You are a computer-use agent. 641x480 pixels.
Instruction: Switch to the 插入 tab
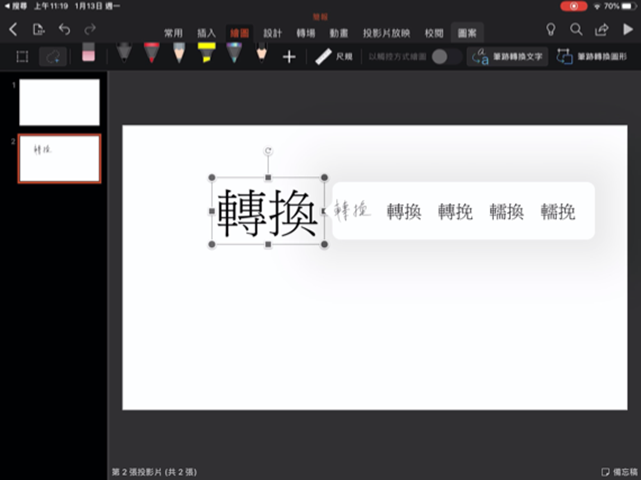pyautogui.click(x=206, y=33)
